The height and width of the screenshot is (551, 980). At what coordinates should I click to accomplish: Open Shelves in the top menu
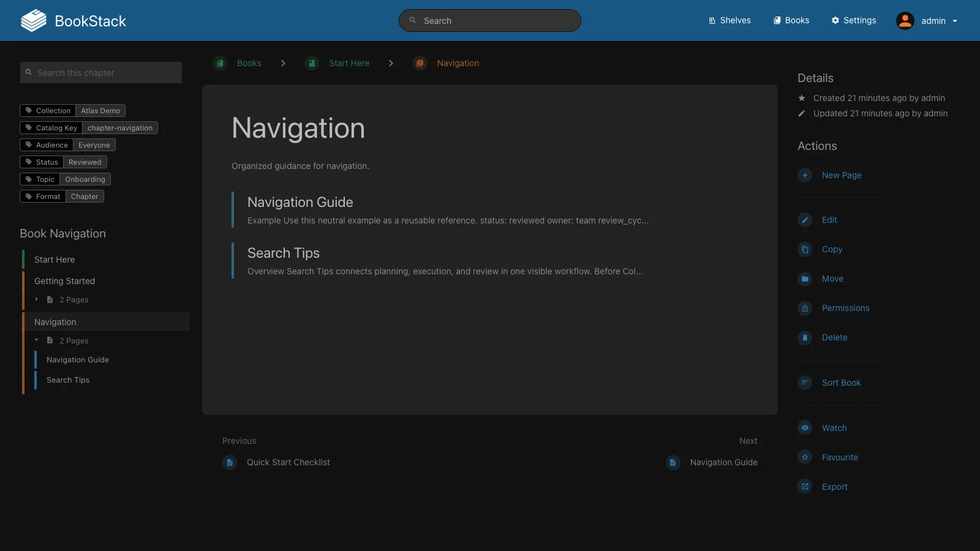click(x=729, y=20)
